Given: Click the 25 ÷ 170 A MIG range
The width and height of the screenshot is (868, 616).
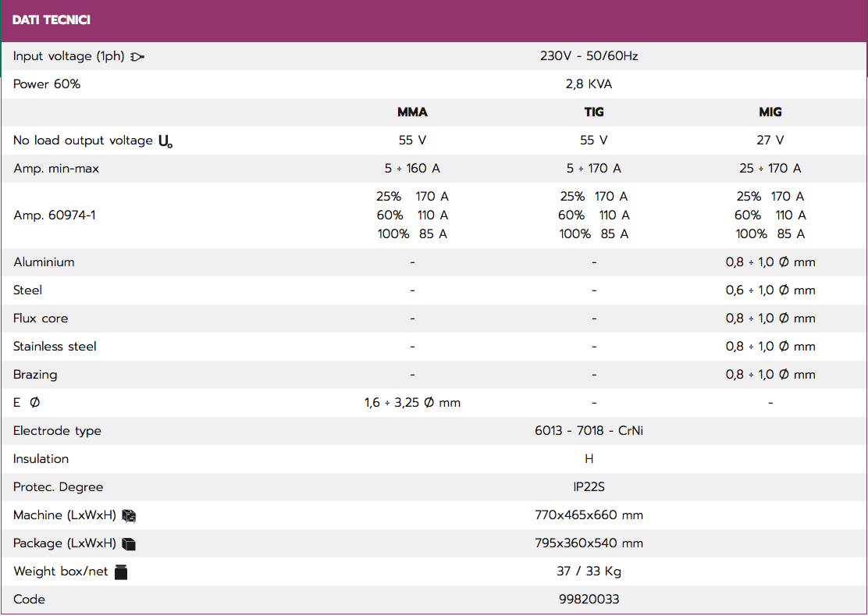Looking at the screenshot, I should pyautogui.click(x=770, y=169).
